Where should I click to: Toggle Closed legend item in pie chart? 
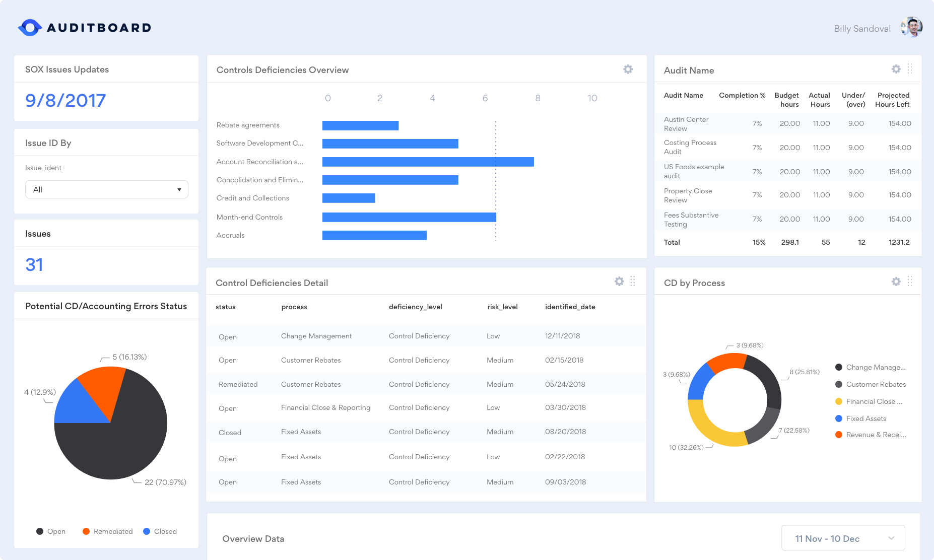pos(160,531)
